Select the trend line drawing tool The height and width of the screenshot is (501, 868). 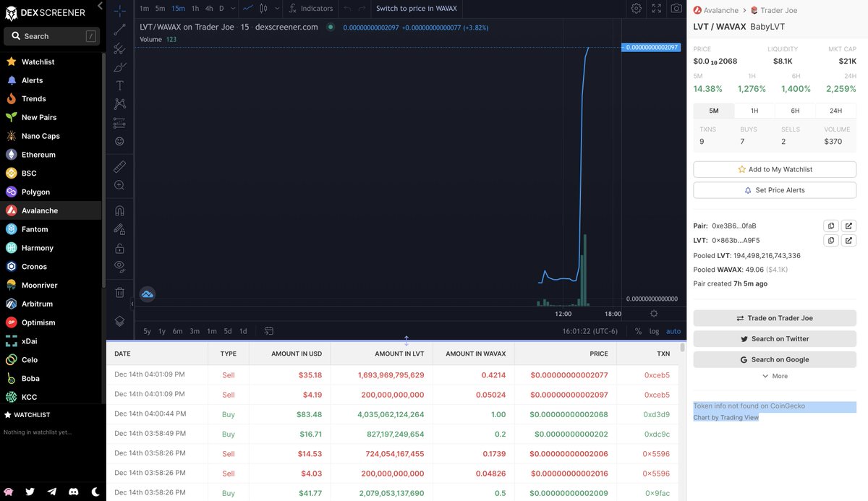pyautogui.click(x=119, y=29)
